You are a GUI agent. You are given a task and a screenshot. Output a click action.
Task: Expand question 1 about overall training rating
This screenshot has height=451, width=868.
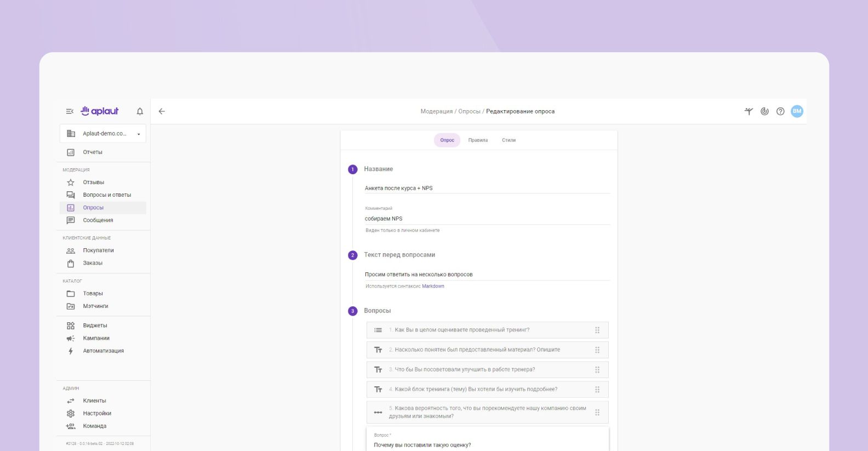pos(462,330)
